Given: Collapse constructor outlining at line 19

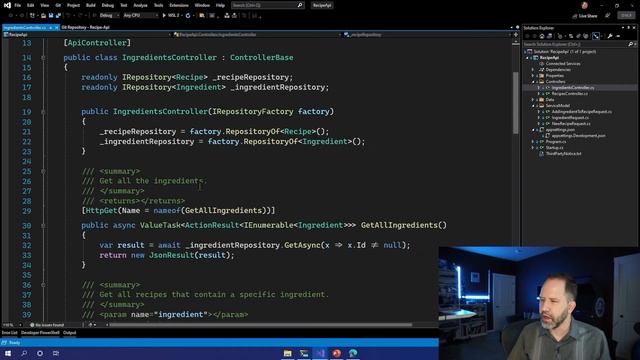Looking at the screenshot, I should pyautogui.click(x=43, y=111).
